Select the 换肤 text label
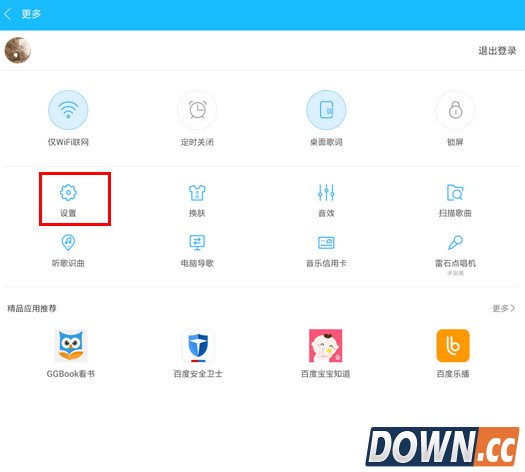525x472 pixels. click(197, 213)
